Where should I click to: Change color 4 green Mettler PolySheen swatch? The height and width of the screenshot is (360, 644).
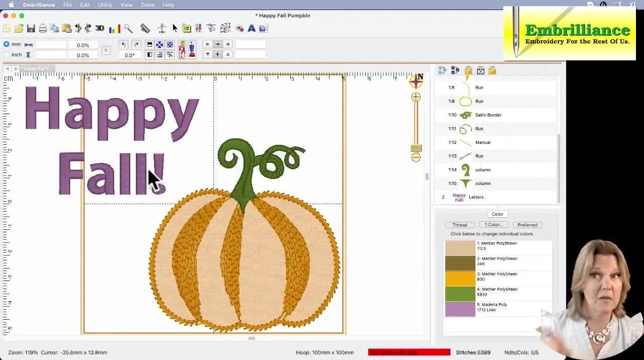[460, 294]
